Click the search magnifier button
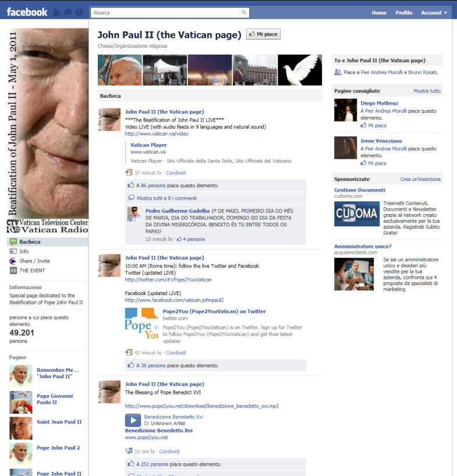This screenshot has height=476, width=457. [x=244, y=12]
